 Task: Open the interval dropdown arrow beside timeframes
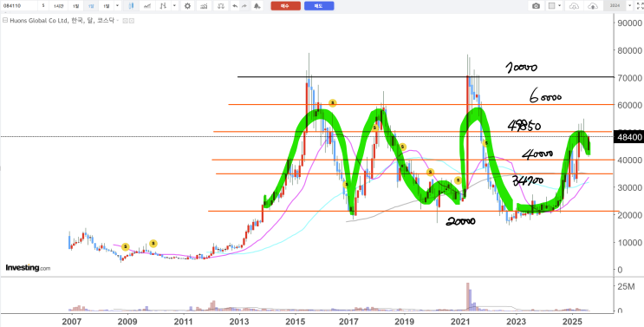[x=118, y=6]
